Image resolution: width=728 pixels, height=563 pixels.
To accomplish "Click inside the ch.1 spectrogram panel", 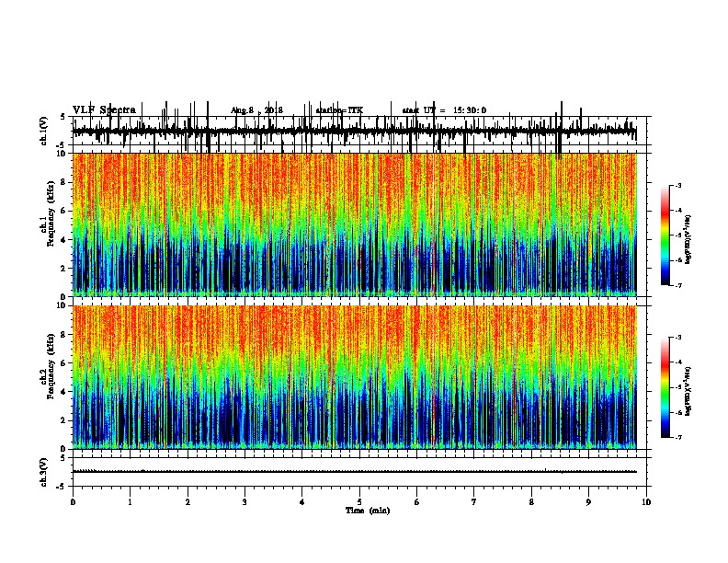I will click(359, 224).
